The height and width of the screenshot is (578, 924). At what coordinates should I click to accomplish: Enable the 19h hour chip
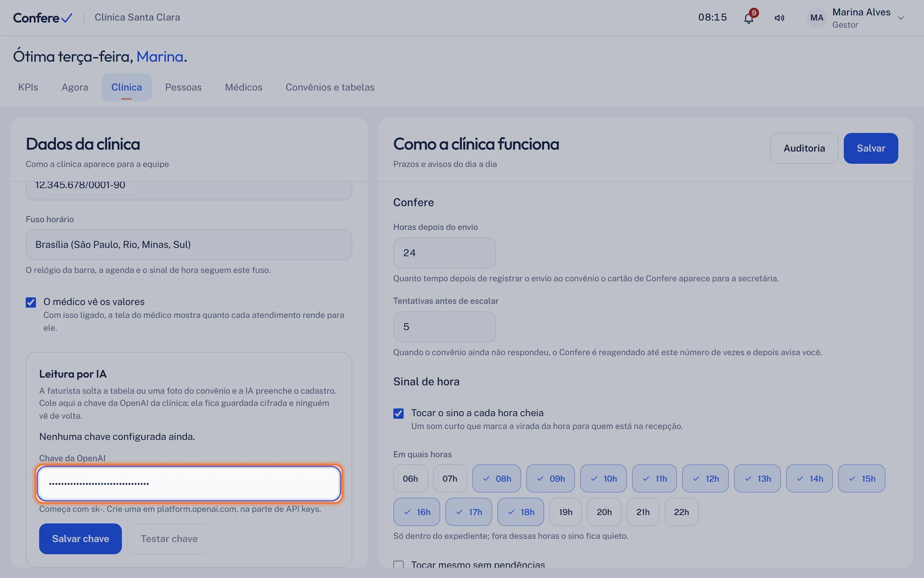(x=565, y=512)
